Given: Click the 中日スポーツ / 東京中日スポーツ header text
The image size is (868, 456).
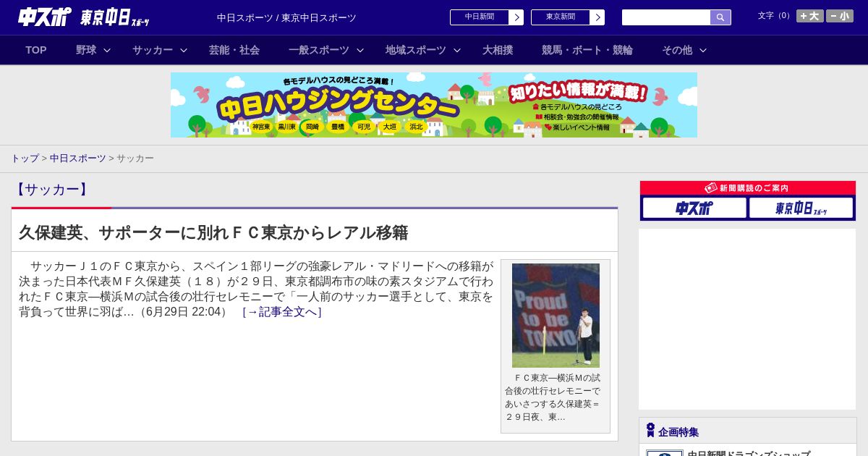Looking at the screenshot, I should [x=286, y=18].
